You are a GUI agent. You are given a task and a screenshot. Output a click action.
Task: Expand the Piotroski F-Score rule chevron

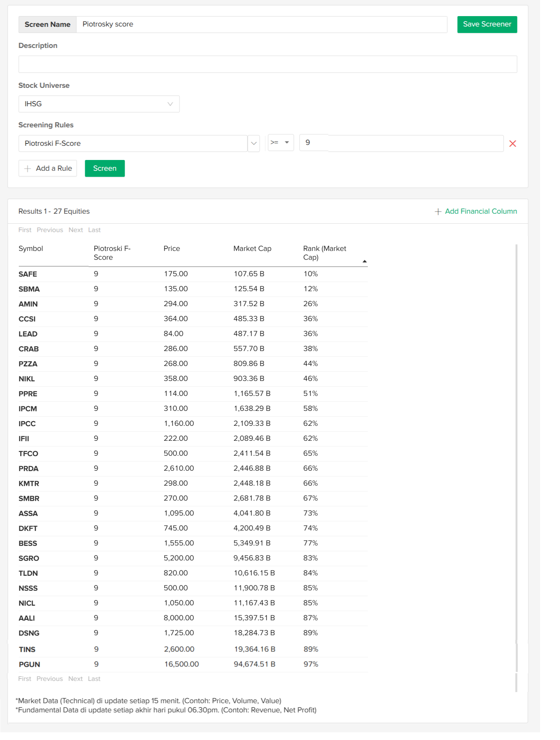(x=254, y=143)
